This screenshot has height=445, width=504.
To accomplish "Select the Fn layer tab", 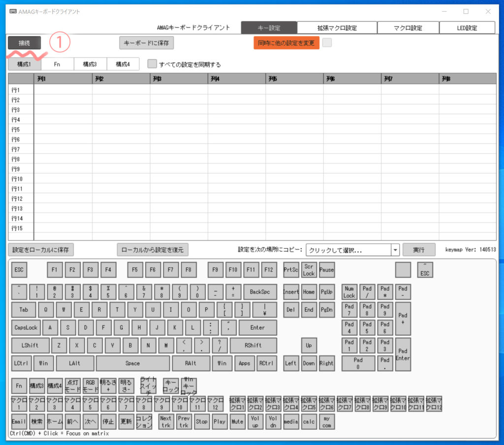I will (57, 64).
